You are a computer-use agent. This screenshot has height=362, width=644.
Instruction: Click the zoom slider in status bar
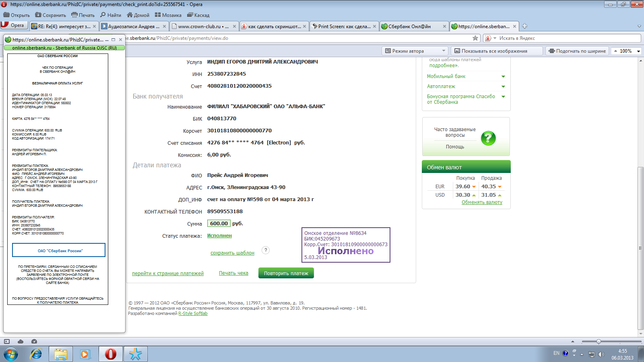599,341
